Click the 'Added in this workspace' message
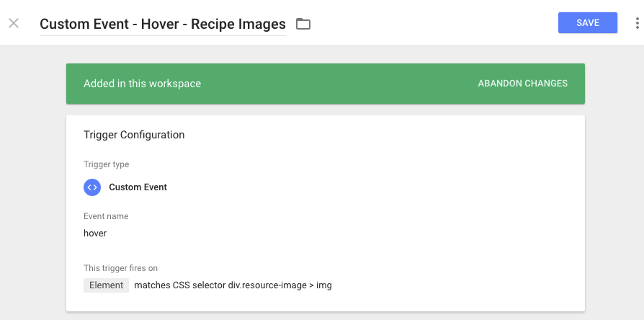 pyautogui.click(x=142, y=84)
